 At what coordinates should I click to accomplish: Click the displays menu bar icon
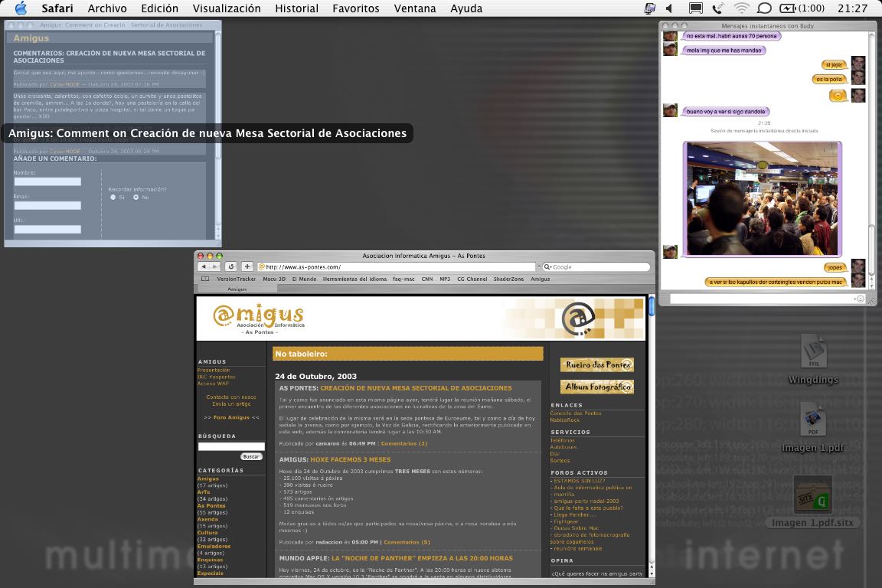coord(696,8)
